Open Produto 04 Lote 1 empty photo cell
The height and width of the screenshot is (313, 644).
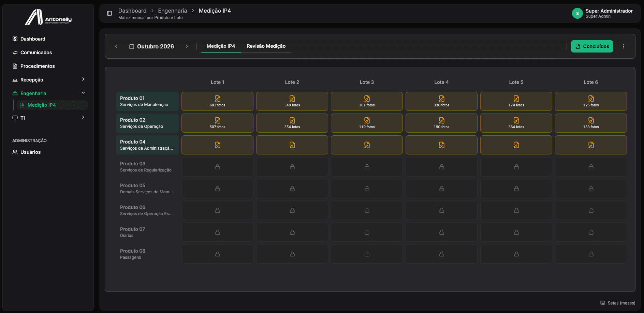(217, 145)
